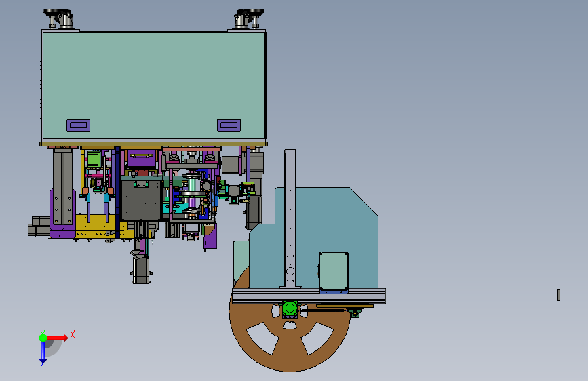Select the light green box on the rail
588x381 pixels.
tap(334, 271)
